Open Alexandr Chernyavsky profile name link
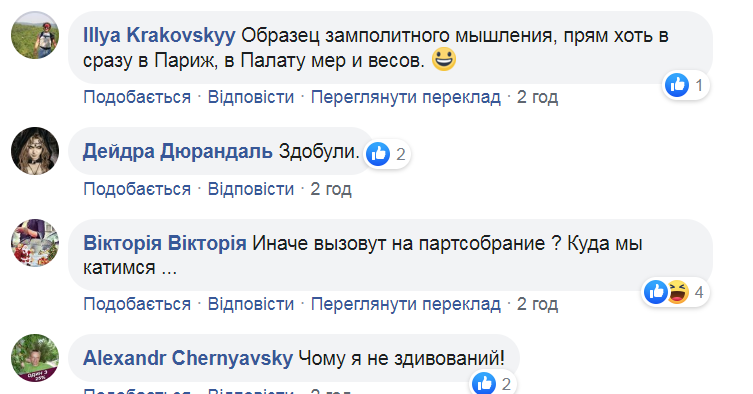The width and height of the screenshot is (753, 394). 188,358
